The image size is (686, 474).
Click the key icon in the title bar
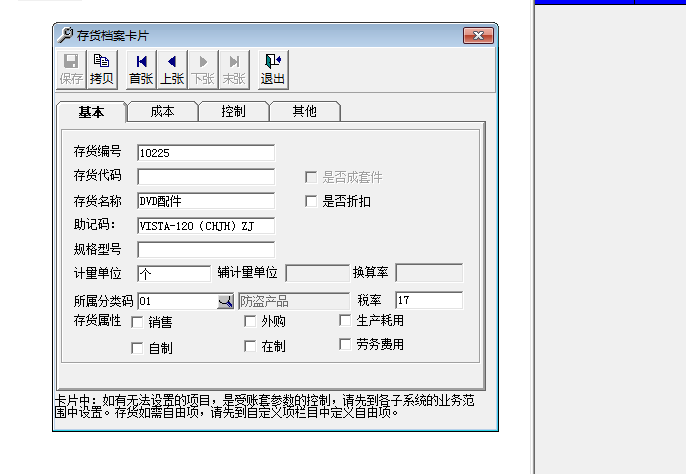click(65, 35)
